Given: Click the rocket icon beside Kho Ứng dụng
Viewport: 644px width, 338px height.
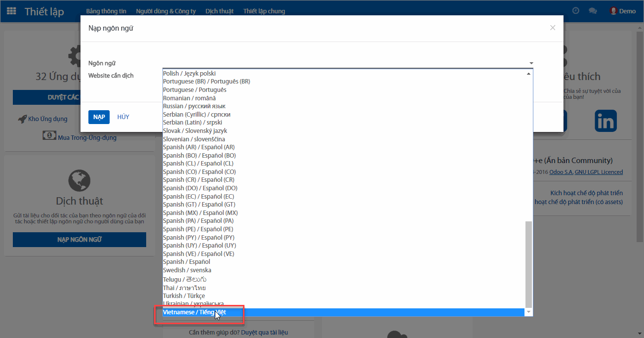Looking at the screenshot, I should [22, 119].
